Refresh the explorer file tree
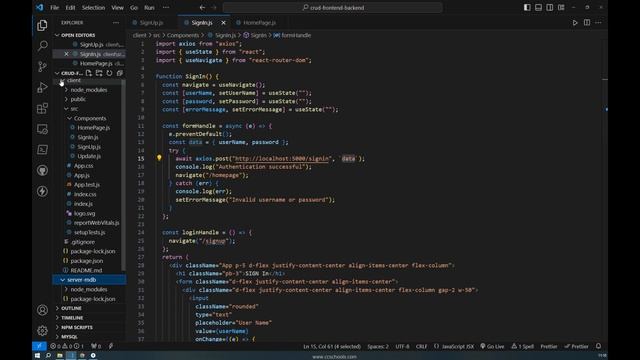This screenshot has width=640, height=360. tap(109, 73)
